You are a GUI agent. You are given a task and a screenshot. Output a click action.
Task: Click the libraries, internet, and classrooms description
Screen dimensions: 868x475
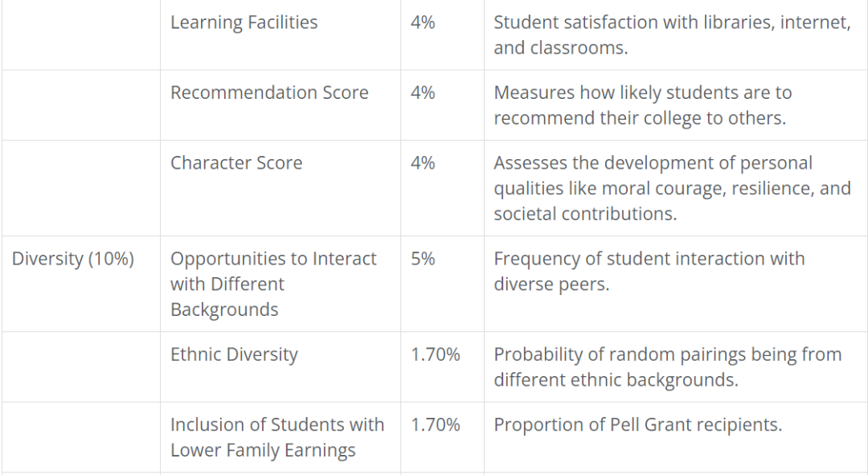click(672, 35)
